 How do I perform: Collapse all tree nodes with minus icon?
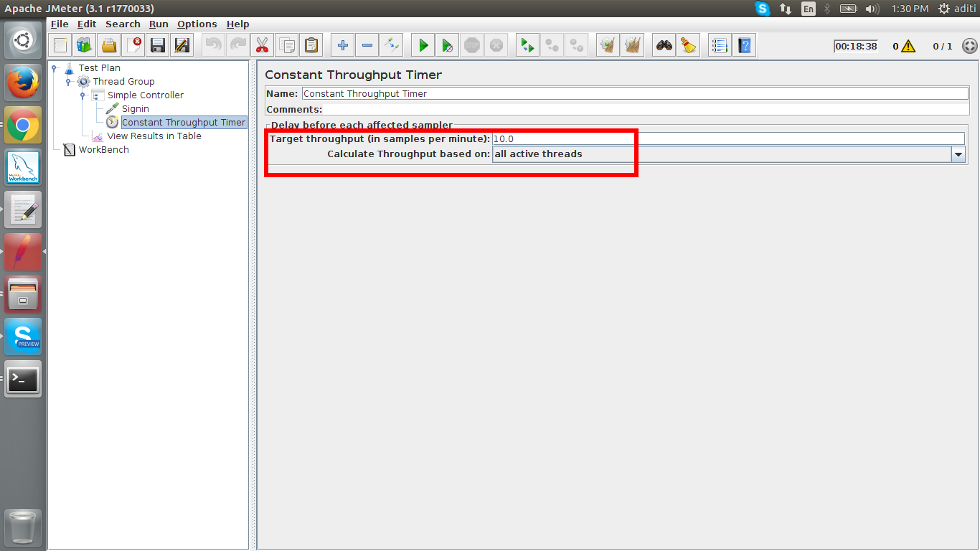coord(367,46)
